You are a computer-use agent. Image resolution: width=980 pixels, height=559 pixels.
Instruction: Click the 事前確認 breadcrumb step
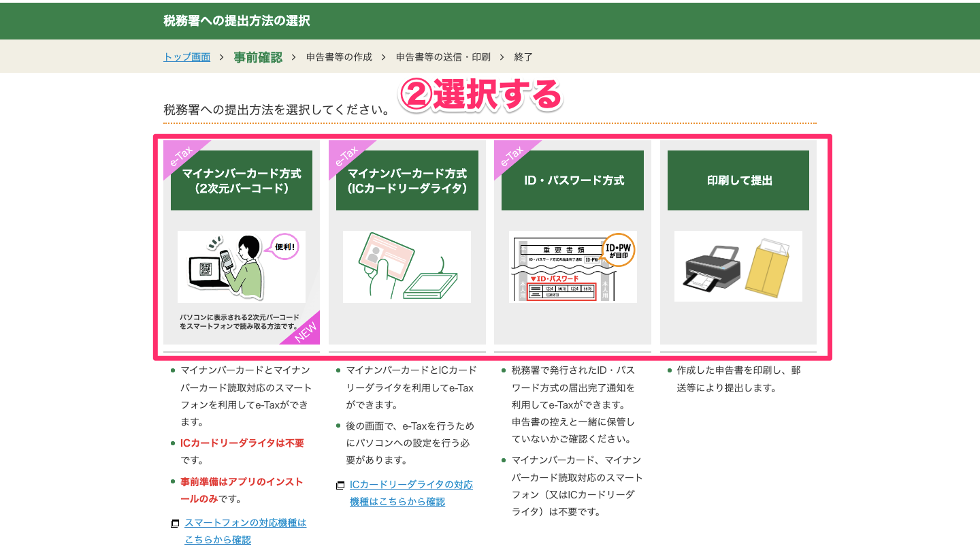pos(258,57)
